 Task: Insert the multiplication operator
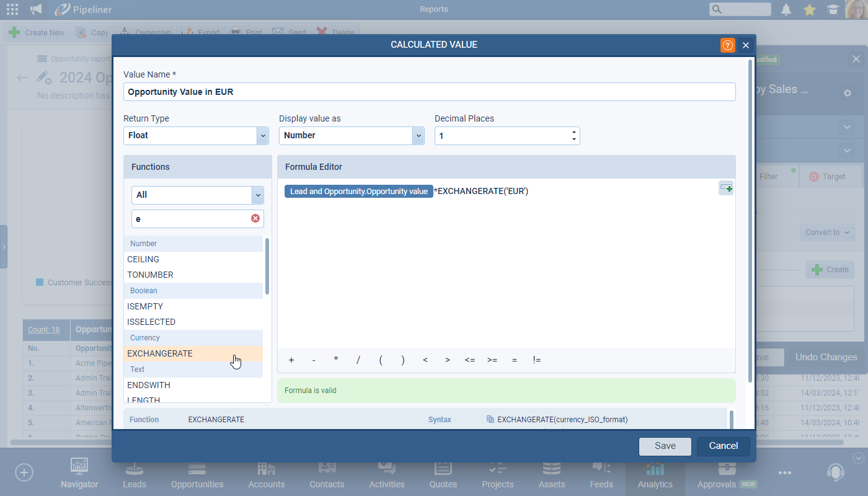tap(336, 360)
